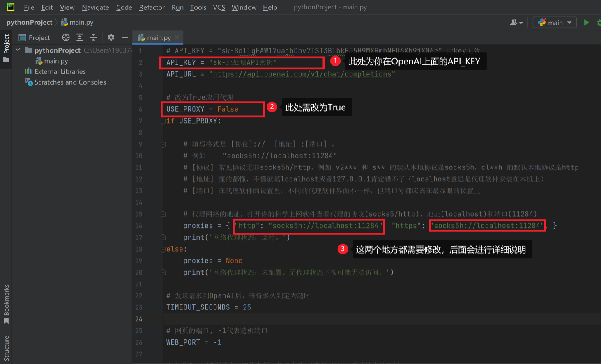Open the Structure side tab
Image resolution: width=601 pixels, height=364 pixels.
(x=6, y=348)
